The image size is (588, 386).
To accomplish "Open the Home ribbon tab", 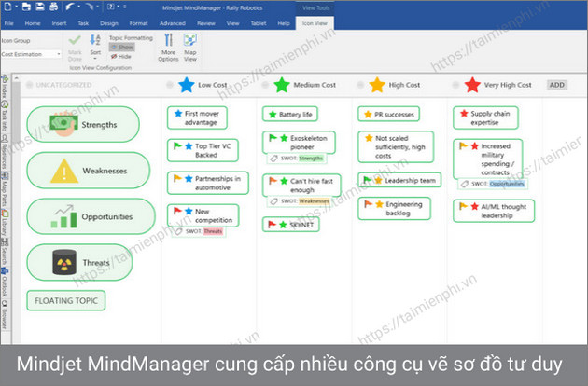I will (33, 23).
